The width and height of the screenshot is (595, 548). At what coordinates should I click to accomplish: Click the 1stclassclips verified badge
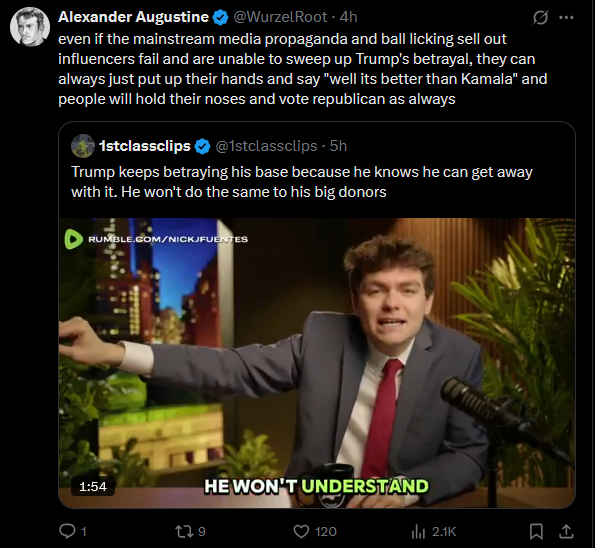(202, 146)
